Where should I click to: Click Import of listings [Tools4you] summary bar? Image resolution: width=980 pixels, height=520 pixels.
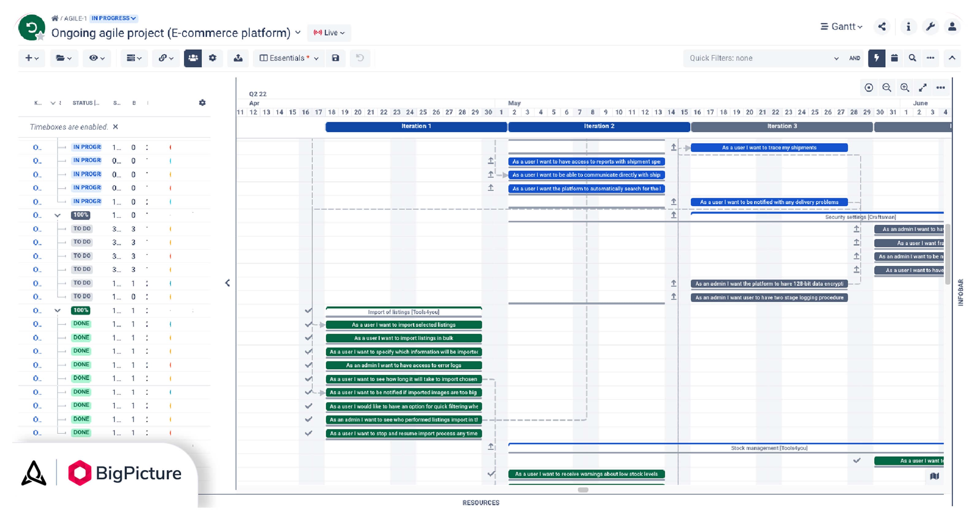[x=404, y=311]
